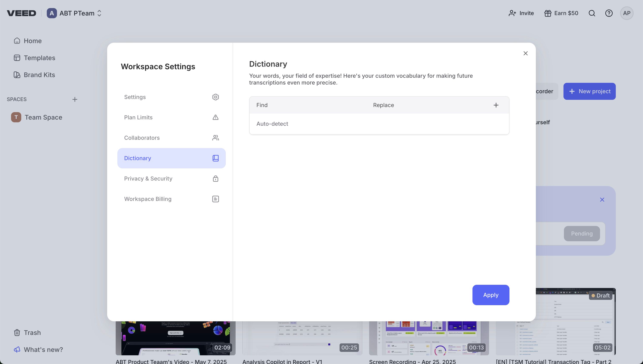Select Collaborators tab

[x=171, y=138]
